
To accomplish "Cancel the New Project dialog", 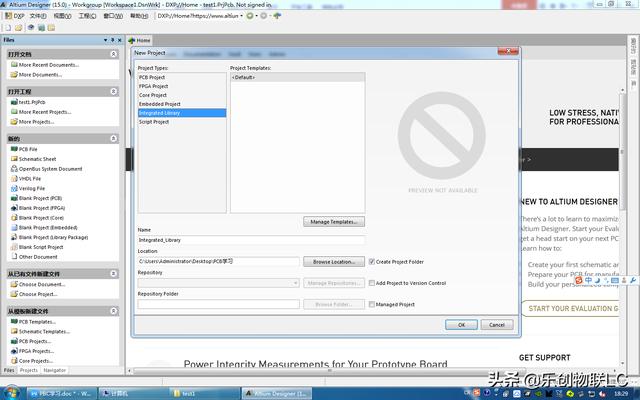I will (497, 325).
